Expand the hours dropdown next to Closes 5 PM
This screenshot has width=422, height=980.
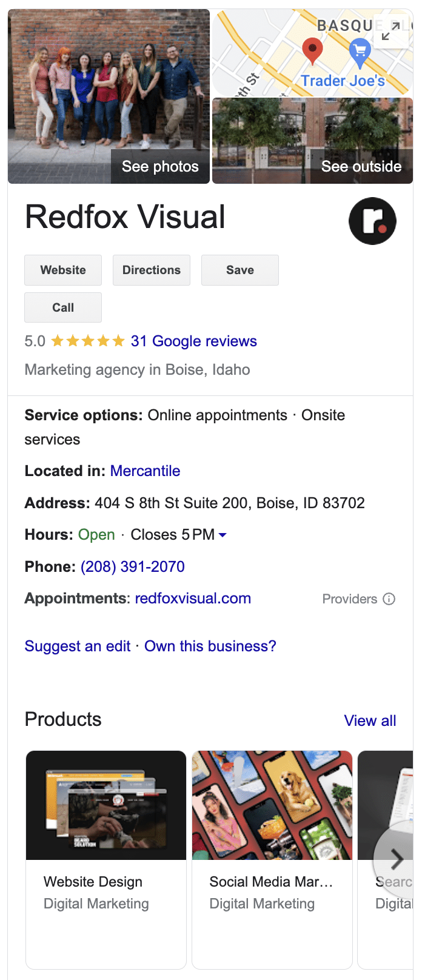[x=222, y=535]
